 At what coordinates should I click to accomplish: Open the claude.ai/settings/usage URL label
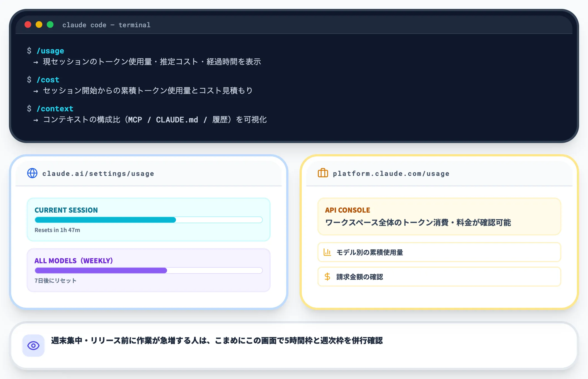(98, 174)
